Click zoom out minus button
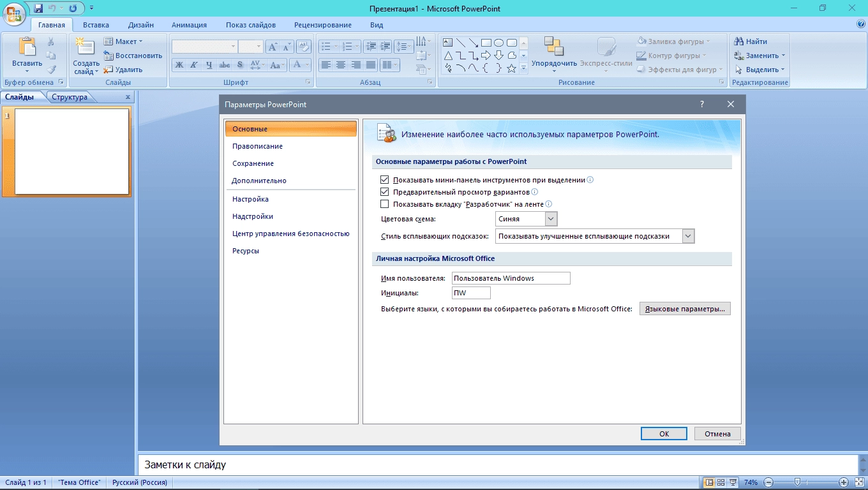Screen dimensions: 868x490 pos(768,482)
